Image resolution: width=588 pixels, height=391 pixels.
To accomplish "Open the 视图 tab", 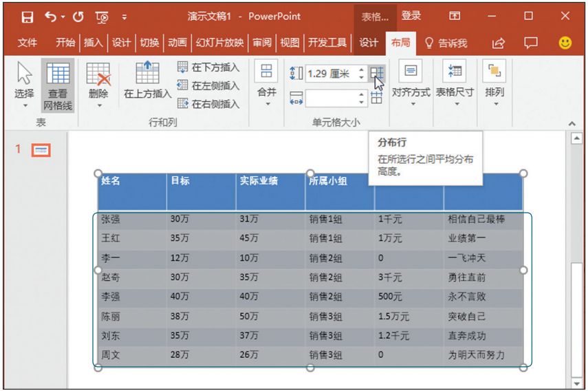I will click(x=290, y=43).
